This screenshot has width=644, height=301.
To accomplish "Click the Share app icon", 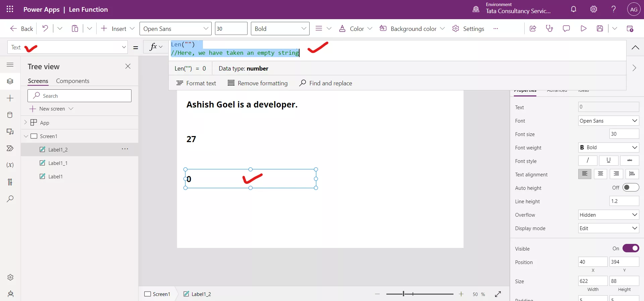I will coord(533,29).
